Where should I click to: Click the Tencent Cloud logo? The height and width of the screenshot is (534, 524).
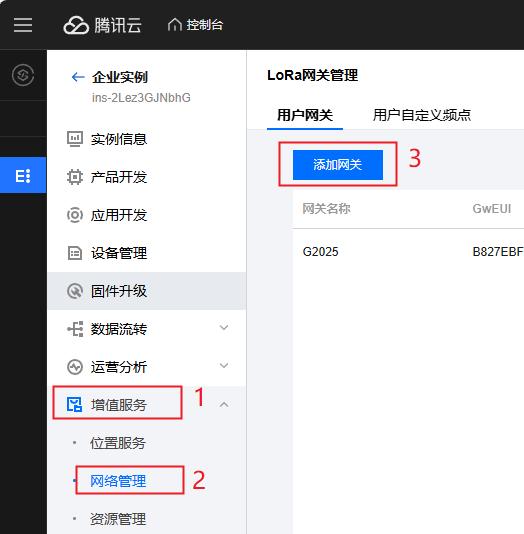coord(102,25)
